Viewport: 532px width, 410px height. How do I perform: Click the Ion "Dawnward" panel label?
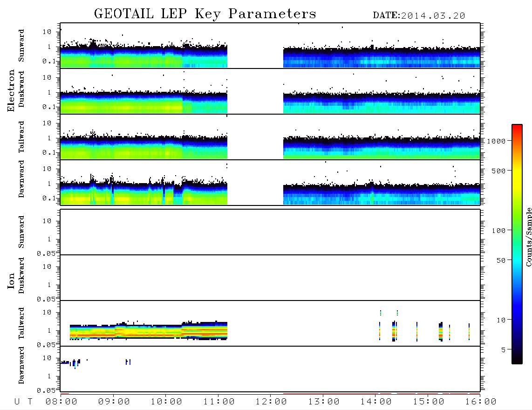pyautogui.click(x=21, y=365)
